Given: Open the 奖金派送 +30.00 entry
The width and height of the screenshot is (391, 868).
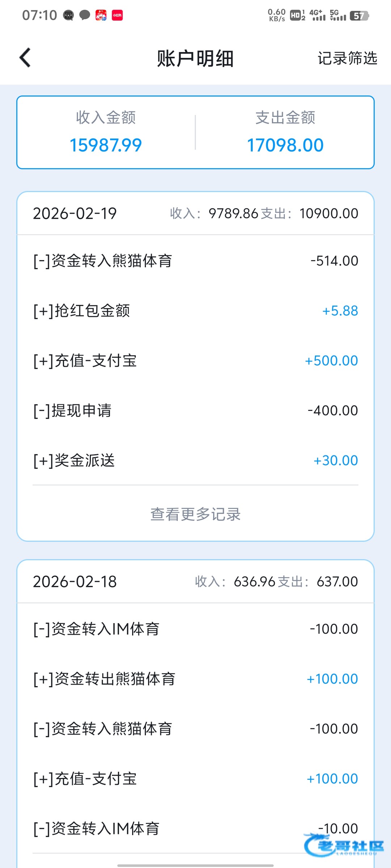Looking at the screenshot, I should coord(195,460).
